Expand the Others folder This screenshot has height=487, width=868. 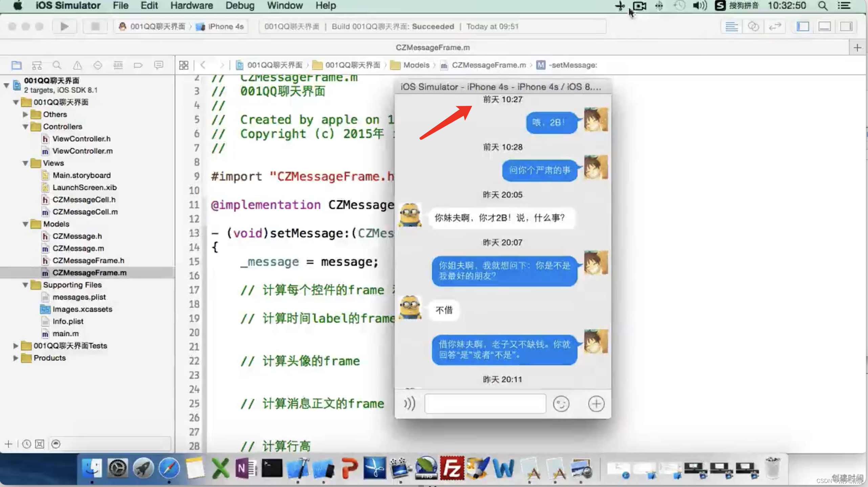(x=25, y=114)
